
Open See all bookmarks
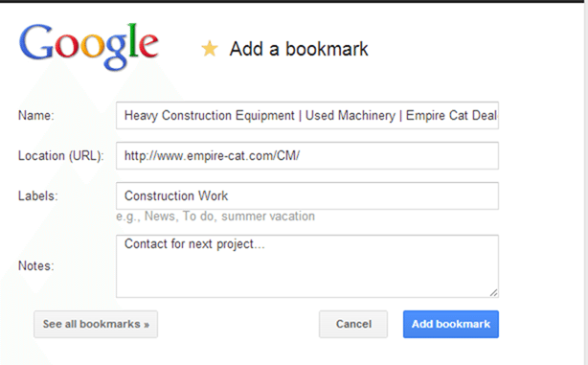point(96,324)
